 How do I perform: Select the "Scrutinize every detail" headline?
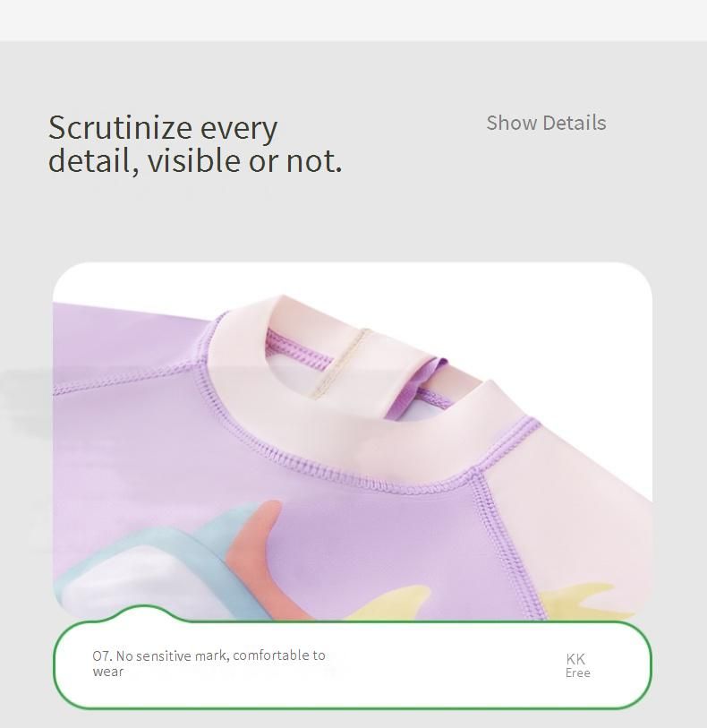tap(195, 144)
